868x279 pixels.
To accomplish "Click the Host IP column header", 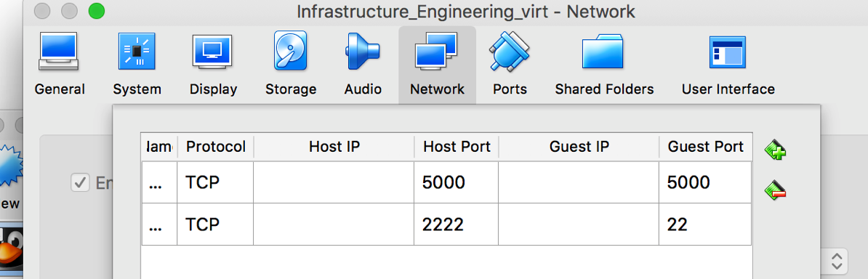I will 334,147.
